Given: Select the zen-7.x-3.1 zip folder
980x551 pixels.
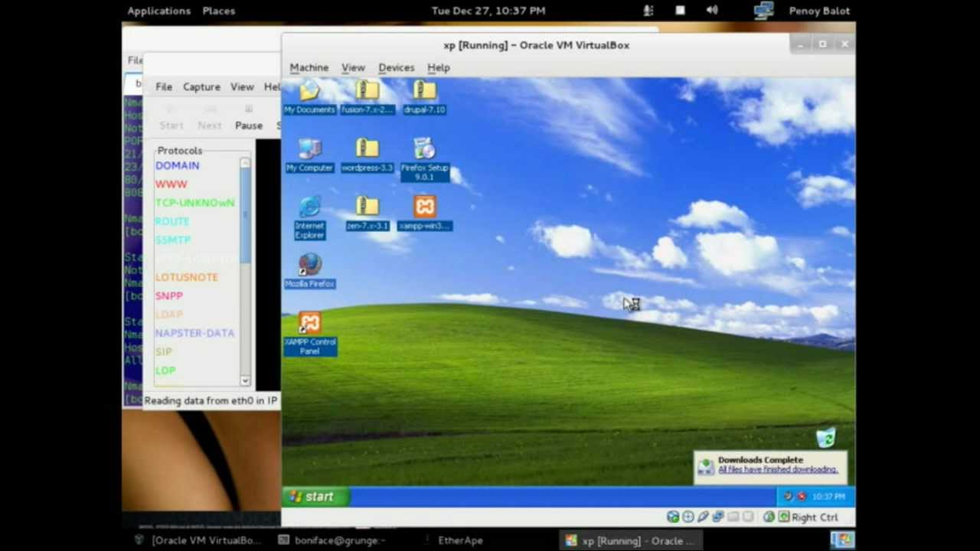Looking at the screenshot, I should (x=367, y=214).
